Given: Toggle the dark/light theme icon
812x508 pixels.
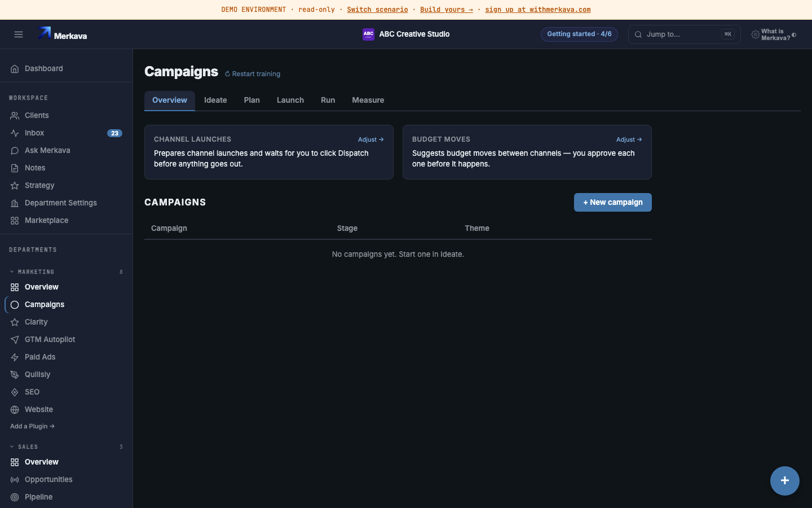Looking at the screenshot, I should [794, 35].
